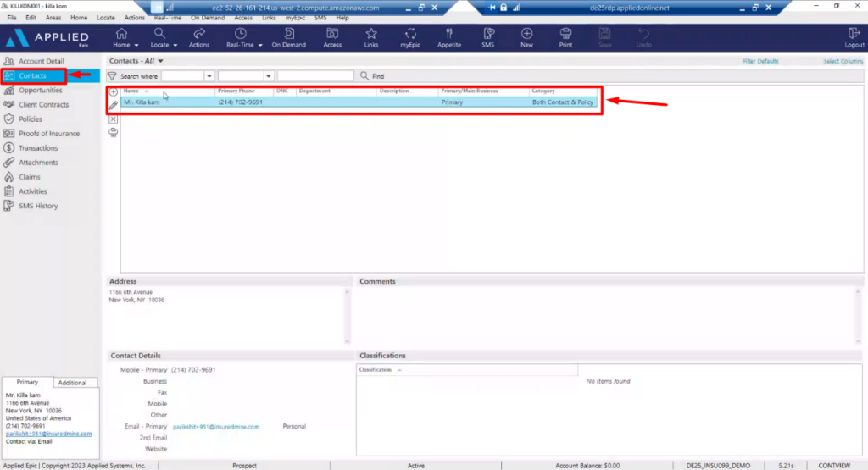868x470 pixels.
Task: Click the Filter Defaults link
Action: 760,61
